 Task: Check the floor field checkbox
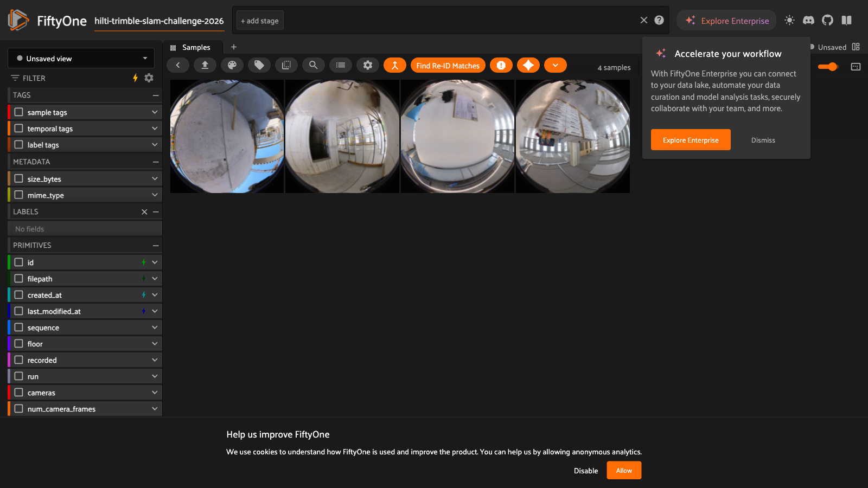click(19, 344)
